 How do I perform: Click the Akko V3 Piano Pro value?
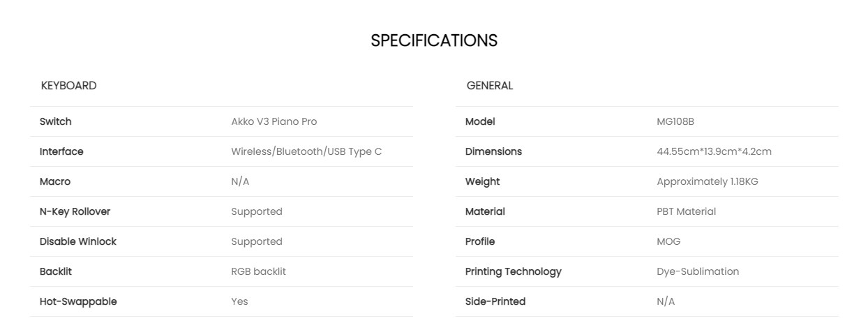(x=274, y=121)
